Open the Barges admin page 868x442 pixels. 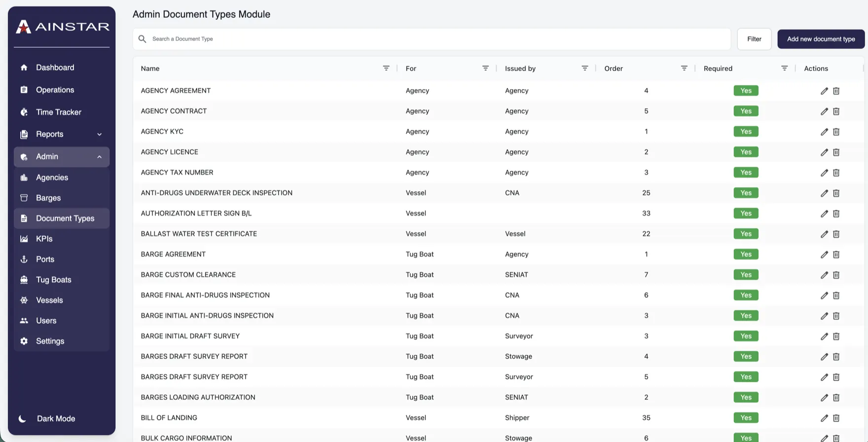click(62, 198)
